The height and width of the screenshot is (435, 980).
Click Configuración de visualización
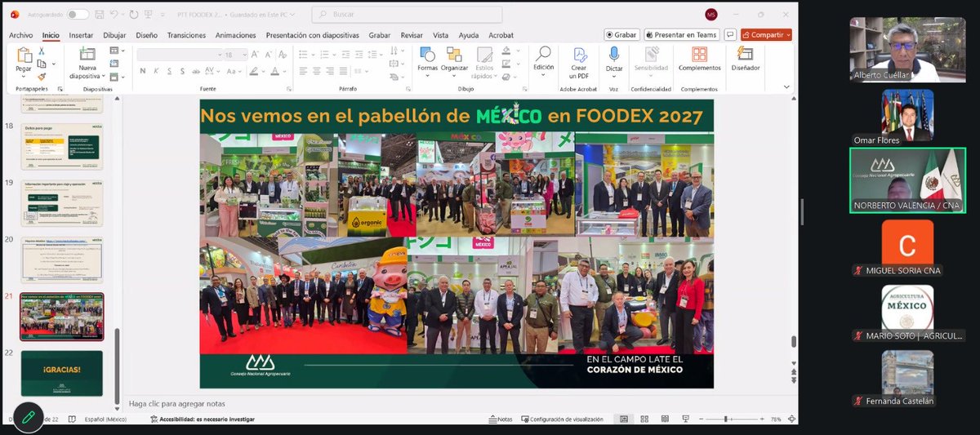pyautogui.click(x=563, y=419)
